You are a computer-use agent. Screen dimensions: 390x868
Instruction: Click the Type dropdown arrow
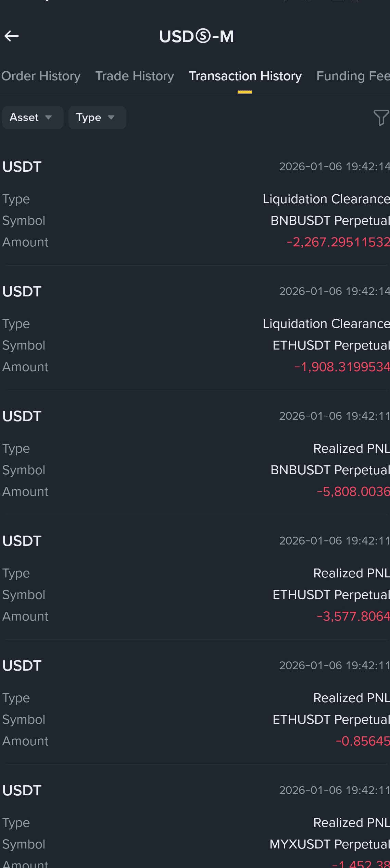tap(111, 118)
